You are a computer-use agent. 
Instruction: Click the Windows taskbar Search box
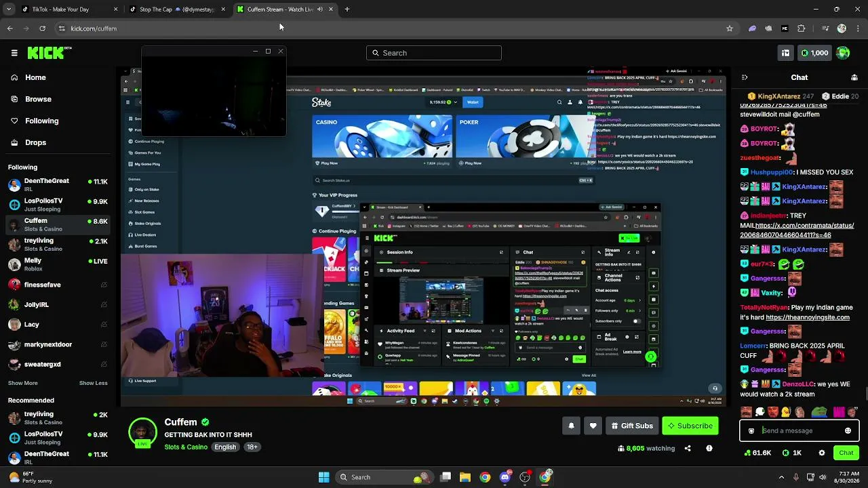383,477
